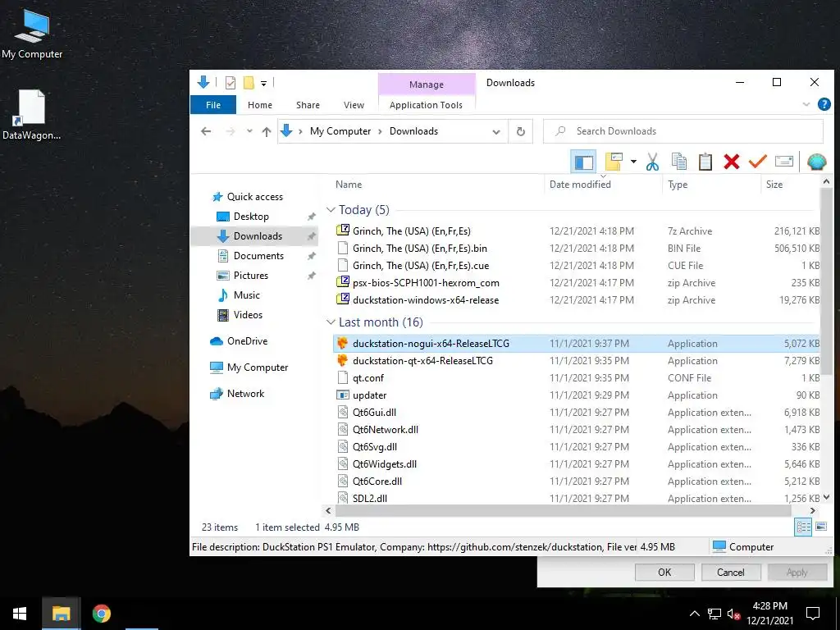Expand the ribbon with chevron
The image size is (840, 630).
[x=806, y=104]
